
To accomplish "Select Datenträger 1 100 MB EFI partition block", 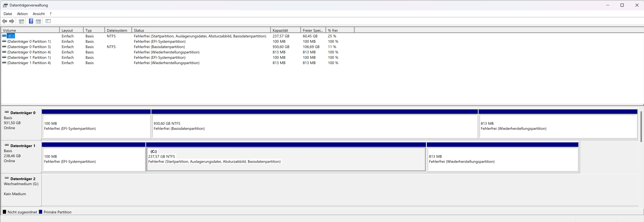I will tap(94, 157).
